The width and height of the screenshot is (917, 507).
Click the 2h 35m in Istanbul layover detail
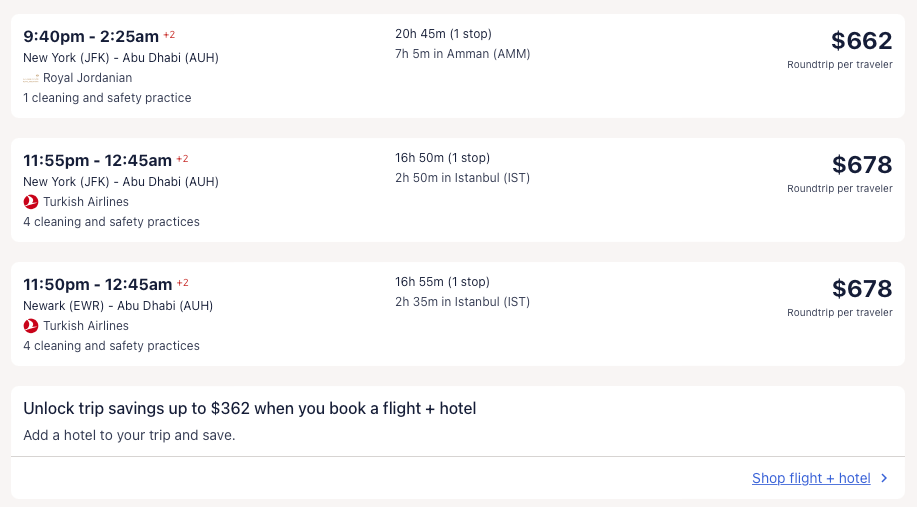coord(462,302)
